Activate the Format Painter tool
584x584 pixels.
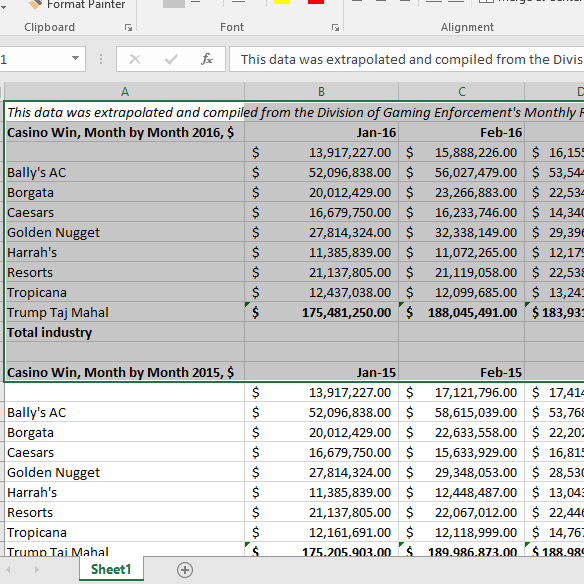77,4
